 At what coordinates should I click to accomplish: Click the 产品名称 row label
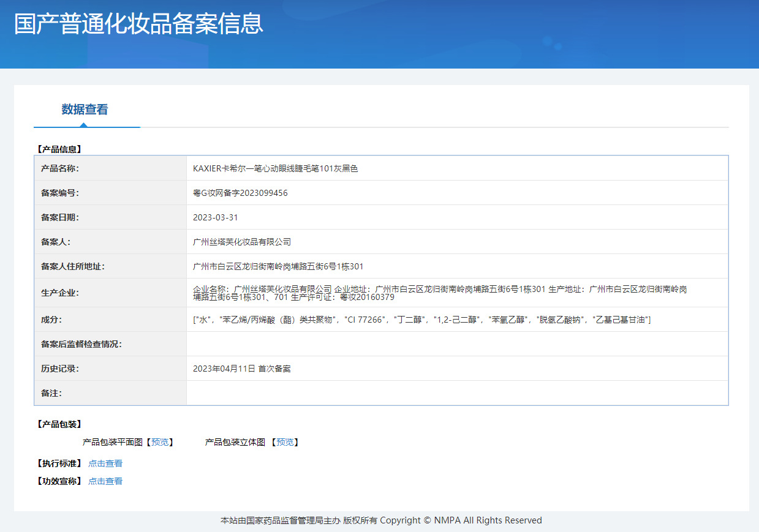coord(60,168)
